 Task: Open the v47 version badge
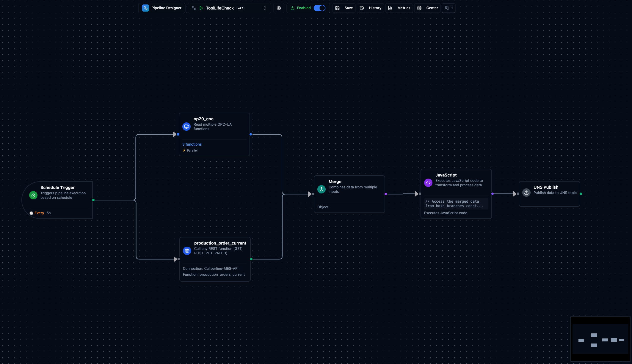pos(240,8)
